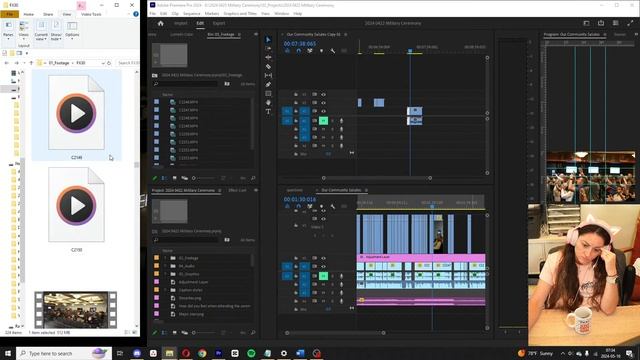Choose the Slip tool
This screenshot has height=360, width=640.
coord(268,76)
